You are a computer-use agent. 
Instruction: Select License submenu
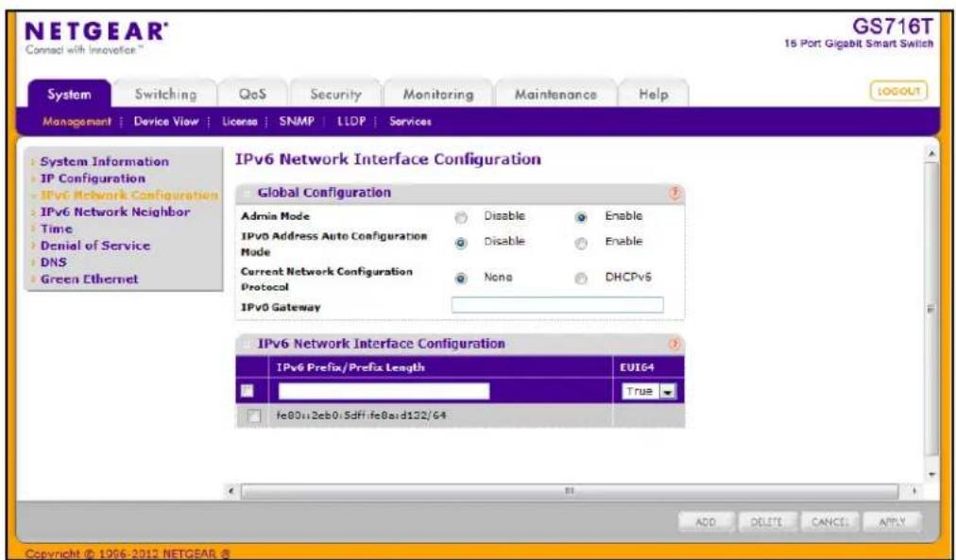click(x=240, y=121)
